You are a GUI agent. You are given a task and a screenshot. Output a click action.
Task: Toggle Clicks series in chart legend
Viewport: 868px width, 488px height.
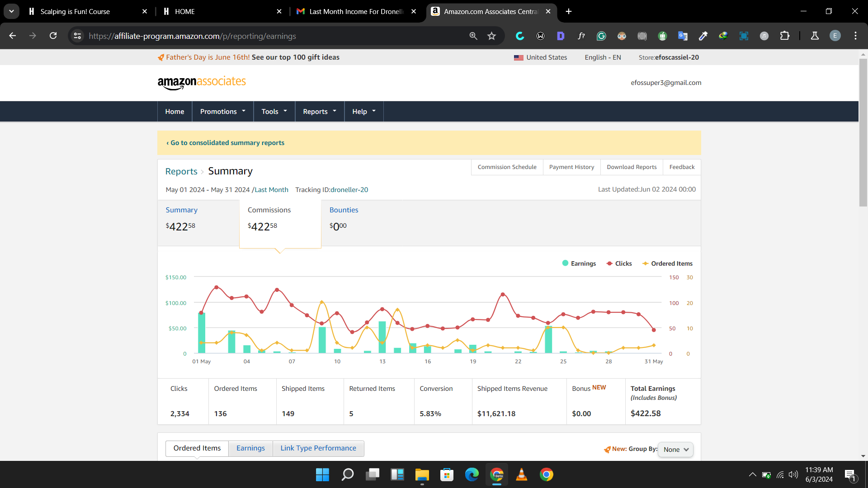[619, 263]
